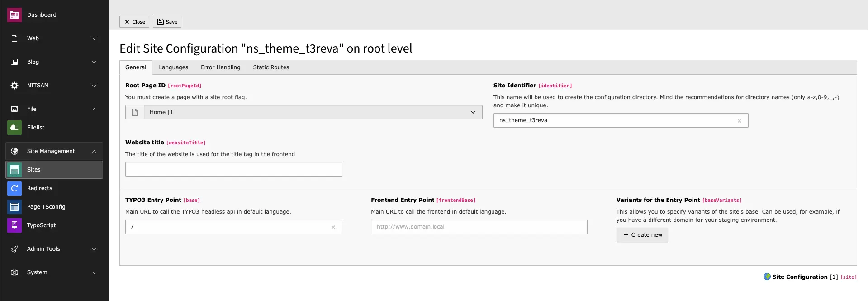Click the Blog module icon
868x301 pixels.
click(x=14, y=62)
